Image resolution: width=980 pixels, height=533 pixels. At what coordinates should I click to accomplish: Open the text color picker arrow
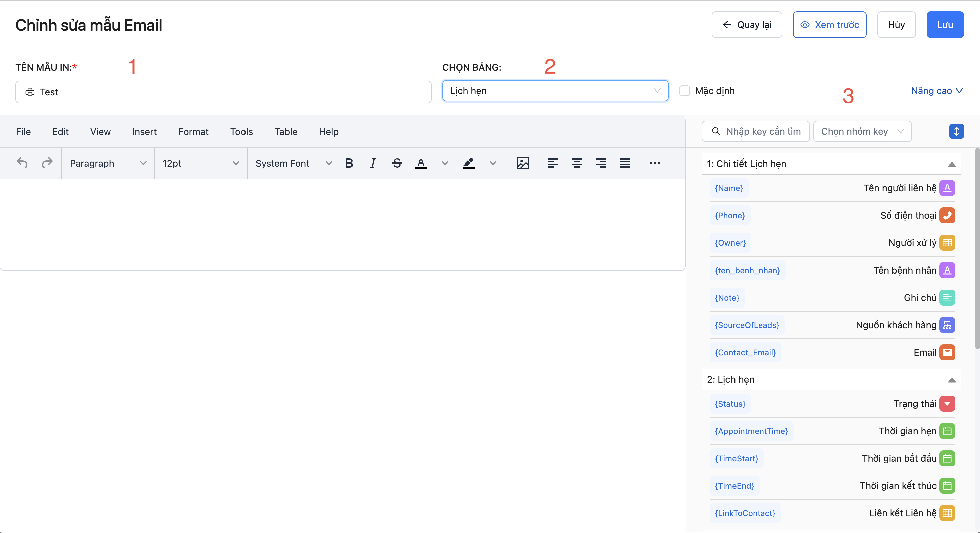(x=444, y=163)
